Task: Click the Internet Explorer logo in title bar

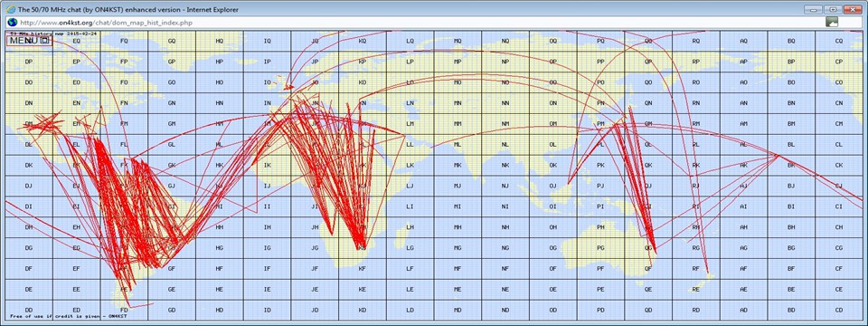Action: click(x=11, y=9)
